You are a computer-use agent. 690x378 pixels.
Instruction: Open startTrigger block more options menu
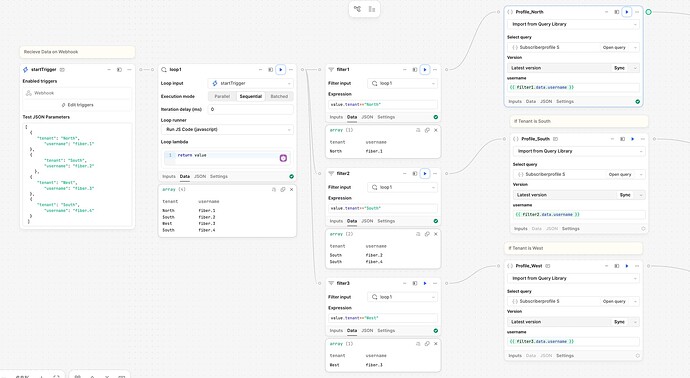tap(129, 70)
